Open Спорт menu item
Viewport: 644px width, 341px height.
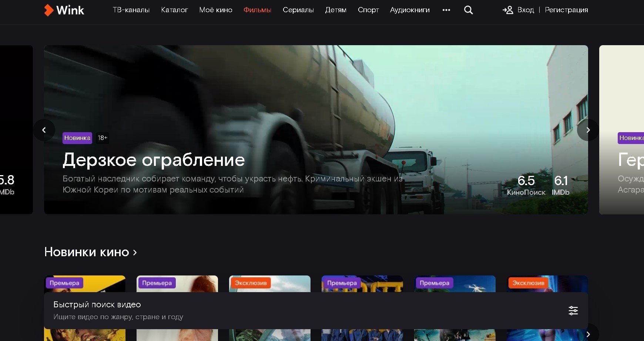pyautogui.click(x=368, y=10)
